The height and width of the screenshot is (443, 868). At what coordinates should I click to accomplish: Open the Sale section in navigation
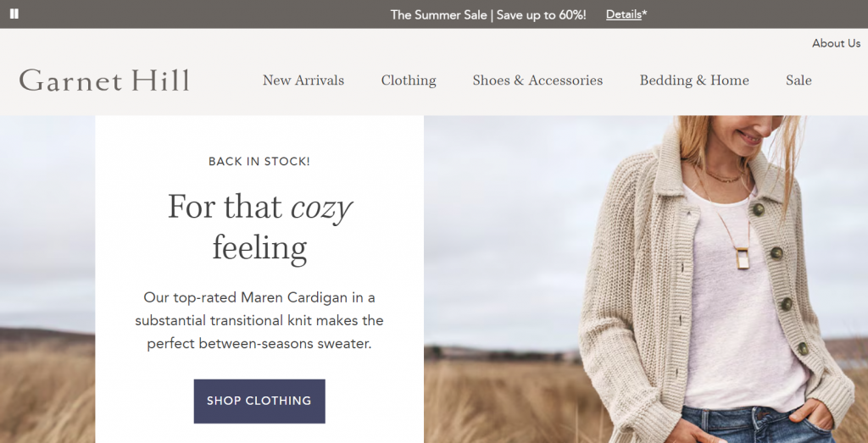pyautogui.click(x=798, y=80)
